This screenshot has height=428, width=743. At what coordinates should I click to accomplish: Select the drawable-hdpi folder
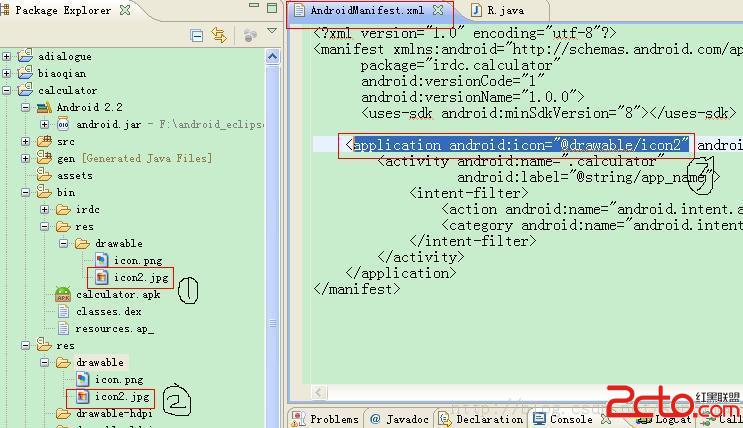[104, 414]
